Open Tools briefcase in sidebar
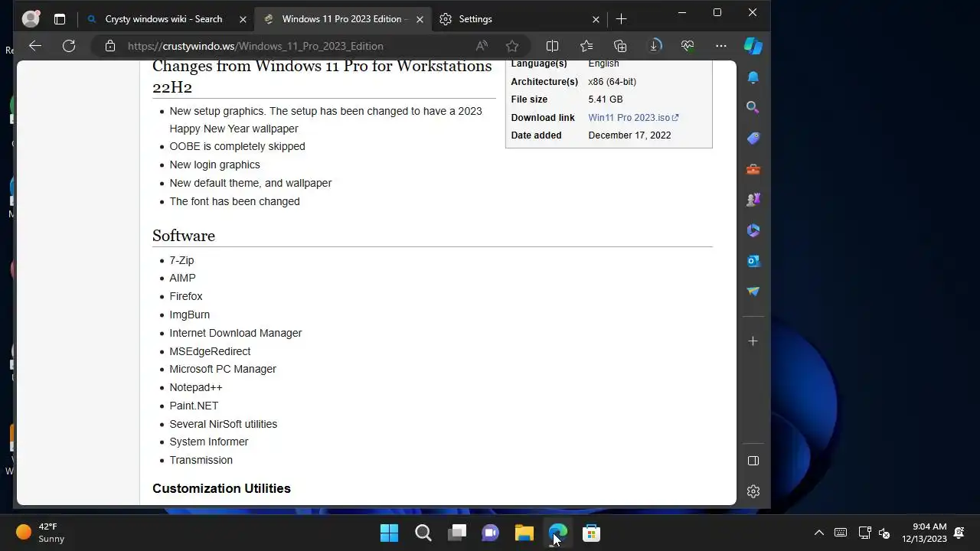 pos(753,169)
